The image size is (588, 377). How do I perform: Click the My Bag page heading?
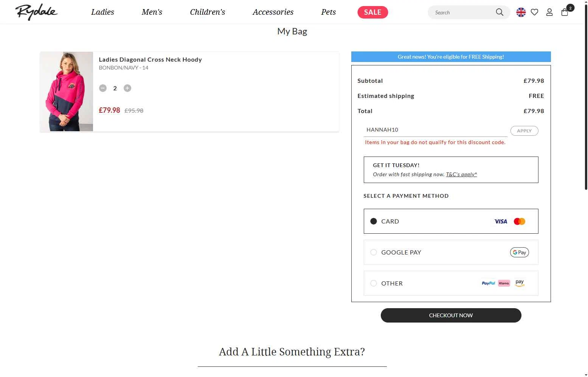[292, 31]
